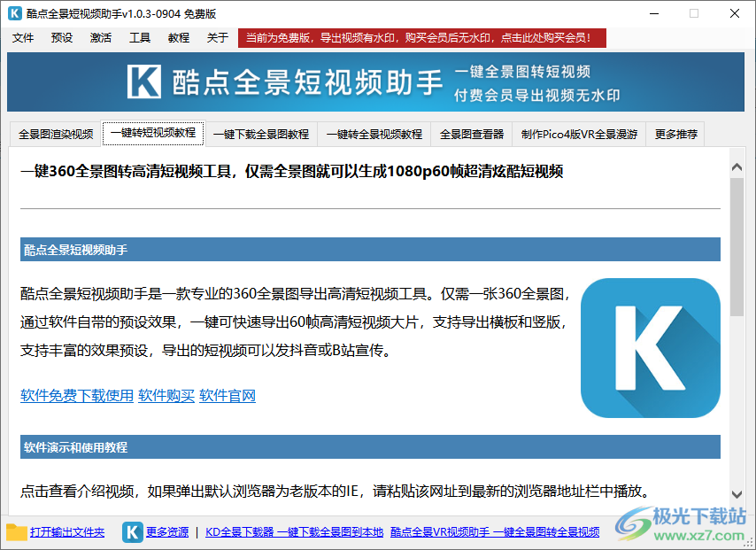The width and height of the screenshot is (756, 550).
Task: Open the 软件免费下载使用 link
Action: coord(77,395)
